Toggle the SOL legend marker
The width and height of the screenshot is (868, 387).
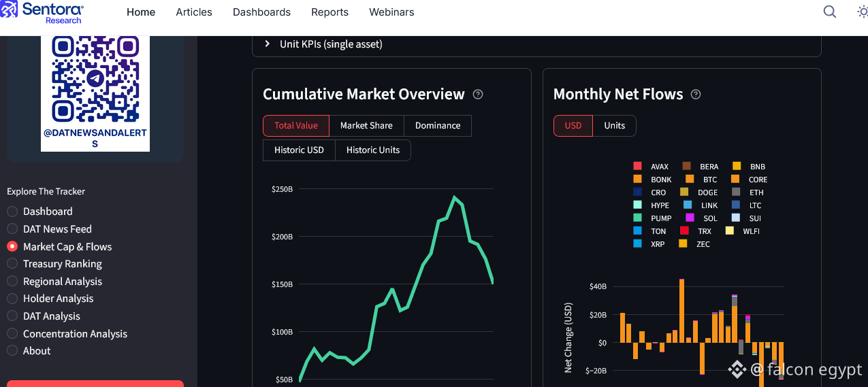690,218
